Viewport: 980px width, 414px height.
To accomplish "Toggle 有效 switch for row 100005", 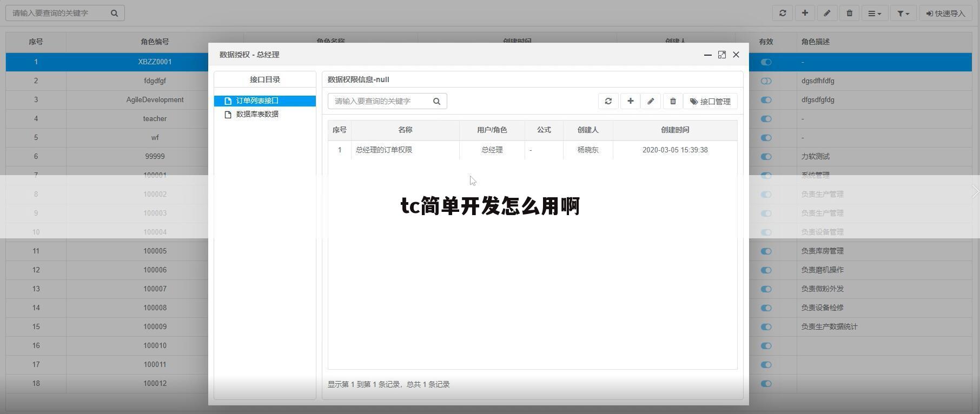I will coord(766,251).
